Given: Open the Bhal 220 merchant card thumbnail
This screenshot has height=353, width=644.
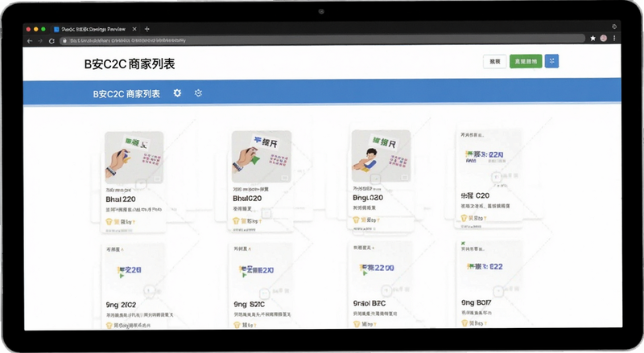Looking at the screenshot, I should [x=134, y=158].
